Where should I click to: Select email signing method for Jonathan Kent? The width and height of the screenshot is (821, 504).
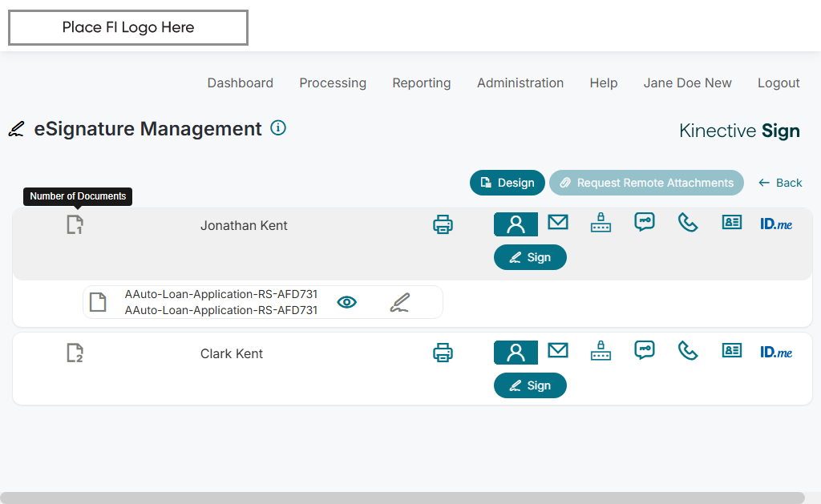558,223
